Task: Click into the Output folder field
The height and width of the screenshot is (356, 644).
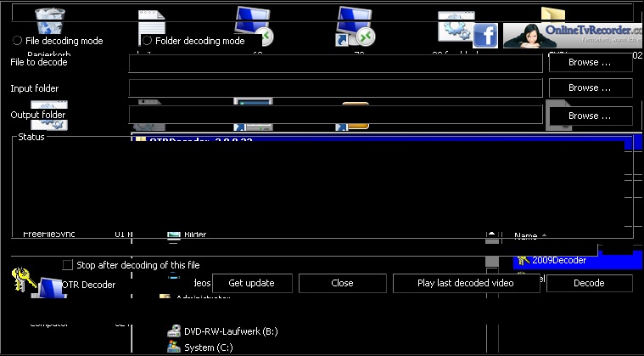Action: point(335,115)
